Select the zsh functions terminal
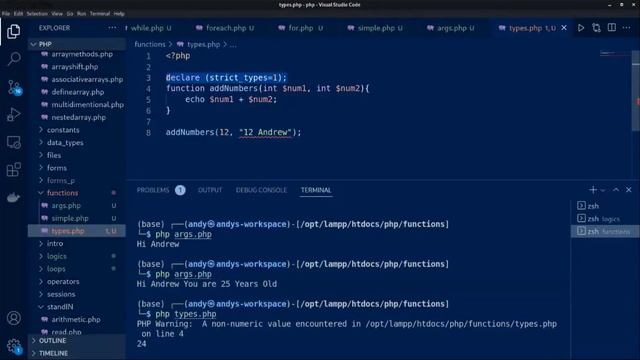The width and height of the screenshot is (640, 360). 605,231
